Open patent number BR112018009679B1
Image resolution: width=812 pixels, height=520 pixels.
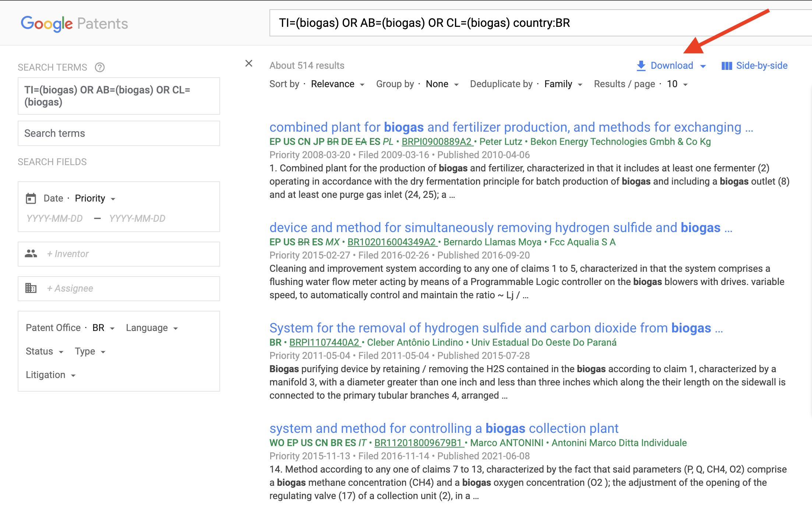(418, 443)
